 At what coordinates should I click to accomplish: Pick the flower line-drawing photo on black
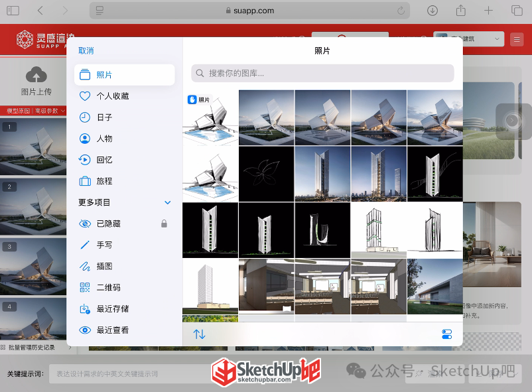coord(267,174)
